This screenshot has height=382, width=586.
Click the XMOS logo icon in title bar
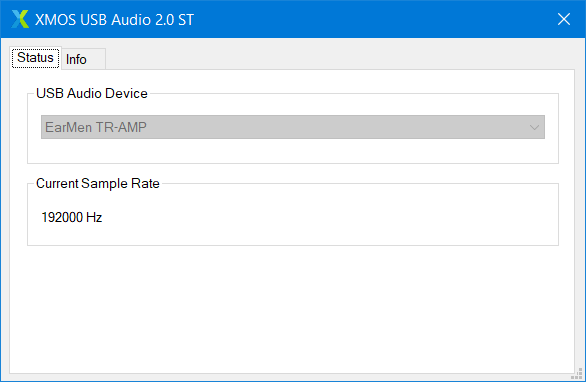[20, 19]
